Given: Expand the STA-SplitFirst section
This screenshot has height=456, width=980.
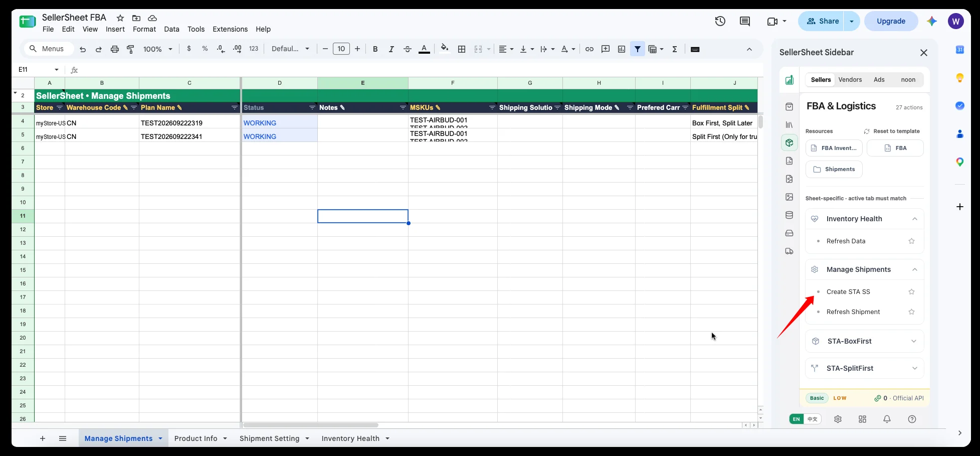Looking at the screenshot, I should (865, 368).
